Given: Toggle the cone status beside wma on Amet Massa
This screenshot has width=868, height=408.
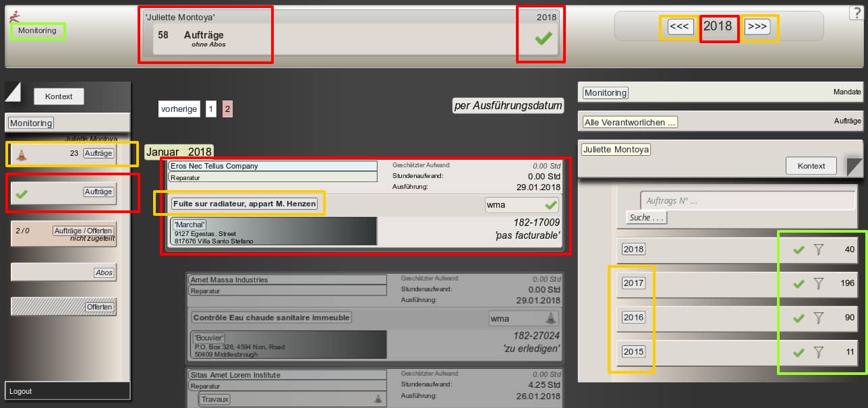Looking at the screenshot, I should (x=551, y=318).
